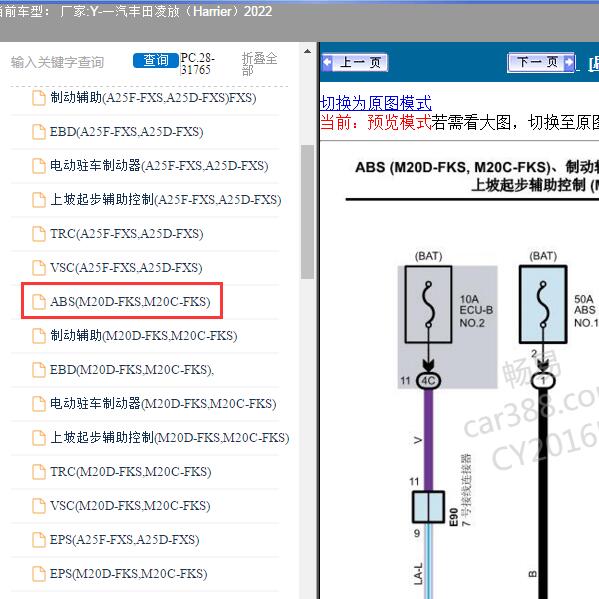Open EBD(A25F-FXS,A25D-FXS) entry
The image size is (599, 599).
coord(126,132)
